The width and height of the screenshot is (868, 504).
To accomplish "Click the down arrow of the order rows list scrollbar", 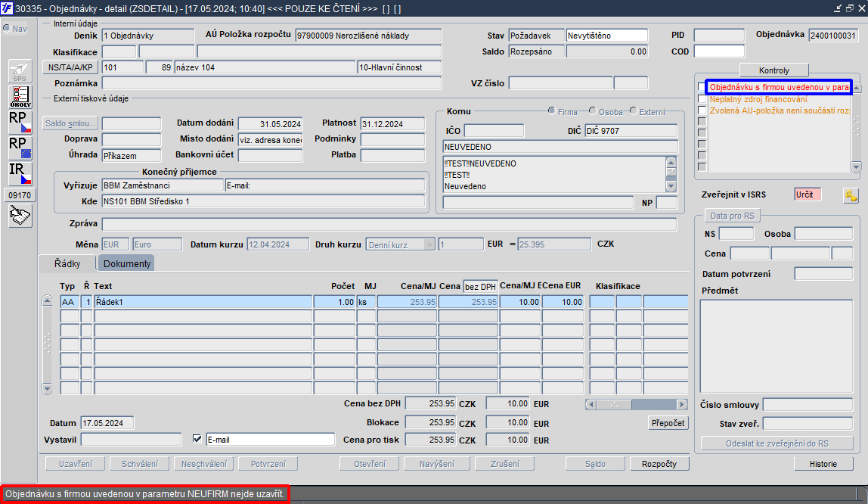I will 47,388.
